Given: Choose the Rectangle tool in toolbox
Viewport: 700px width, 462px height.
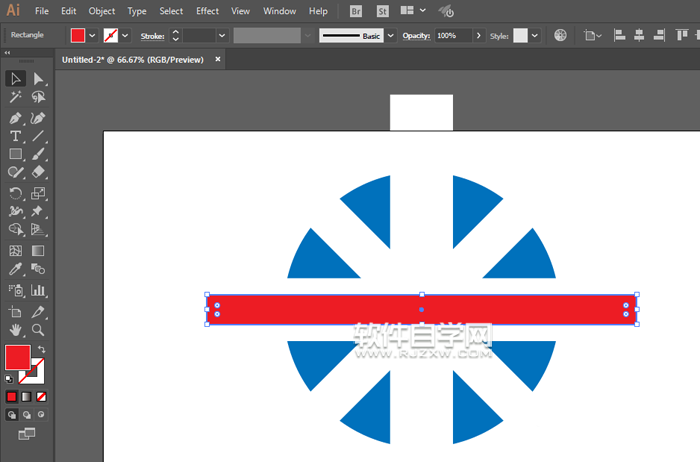Looking at the screenshot, I should click(x=16, y=155).
